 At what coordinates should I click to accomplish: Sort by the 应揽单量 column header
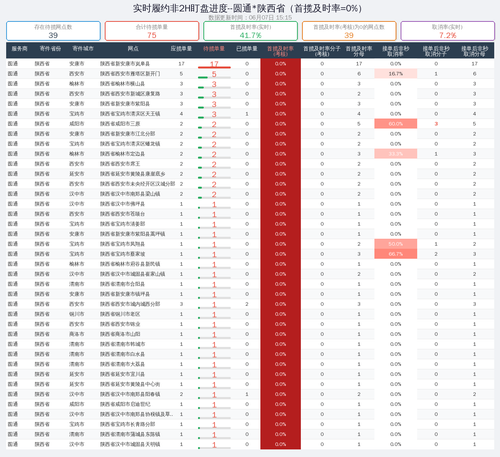click(181, 49)
